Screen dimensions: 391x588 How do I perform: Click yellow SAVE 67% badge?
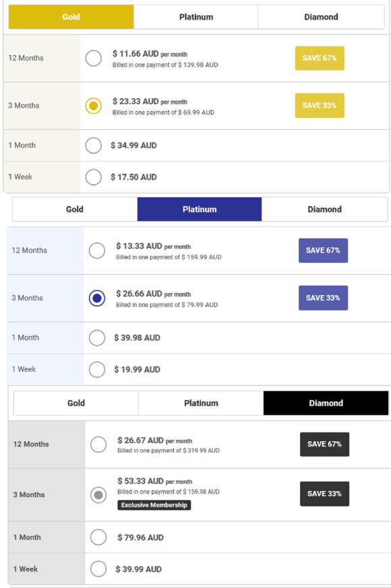(320, 58)
